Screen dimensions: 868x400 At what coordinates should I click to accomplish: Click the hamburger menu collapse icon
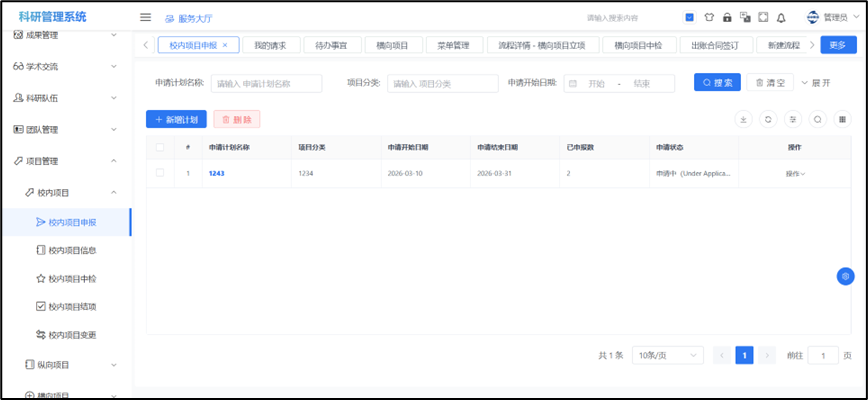click(145, 17)
